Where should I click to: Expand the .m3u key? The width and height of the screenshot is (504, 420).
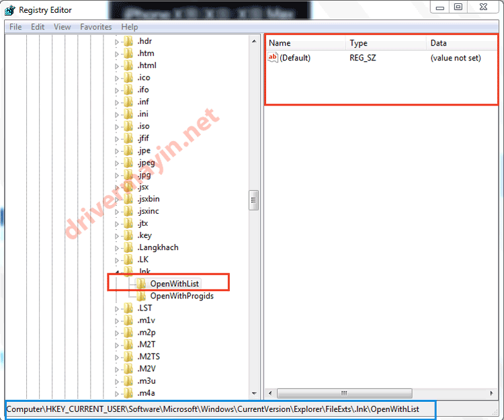click(117, 382)
